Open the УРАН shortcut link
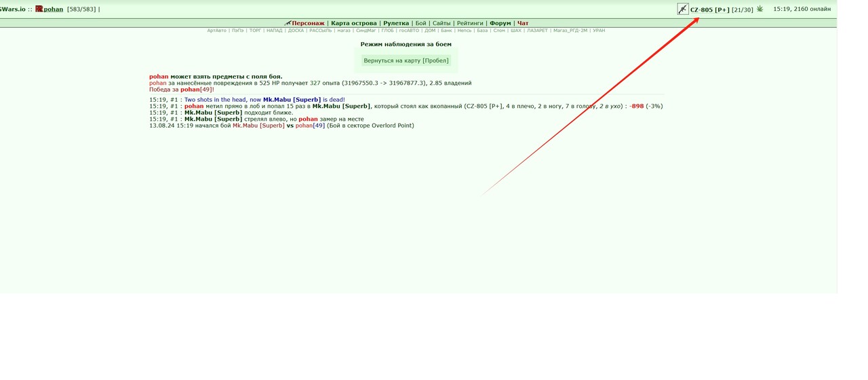 tap(599, 31)
